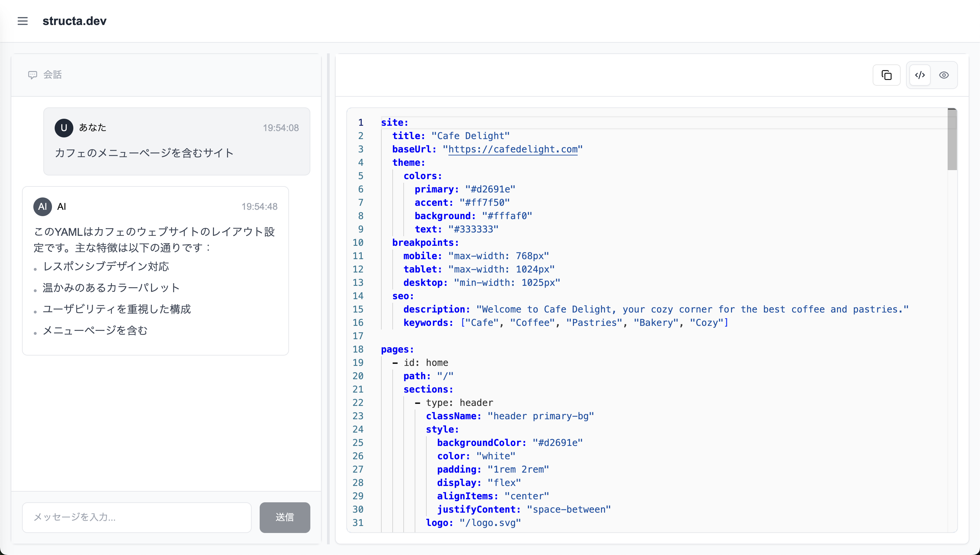Click the AI avatar icon

(42, 206)
